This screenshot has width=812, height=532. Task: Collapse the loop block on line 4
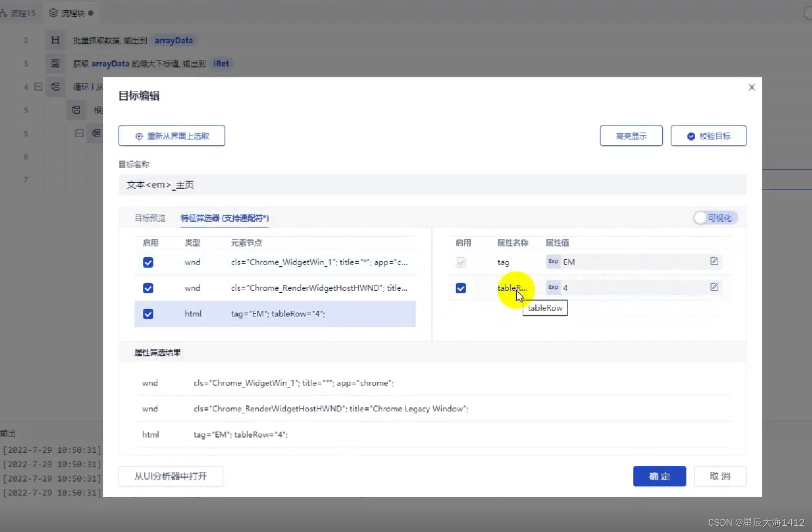[x=38, y=87]
